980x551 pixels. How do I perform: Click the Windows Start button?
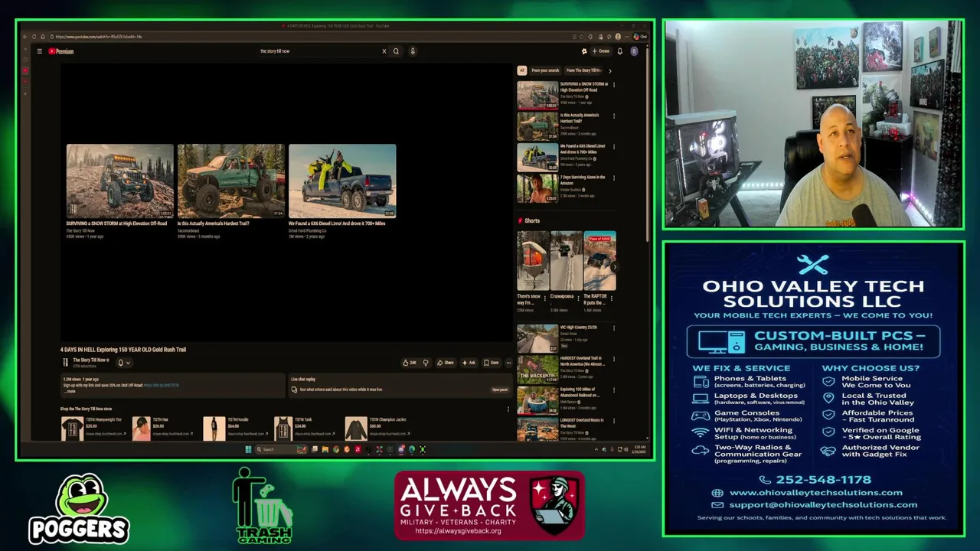(248, 449)
